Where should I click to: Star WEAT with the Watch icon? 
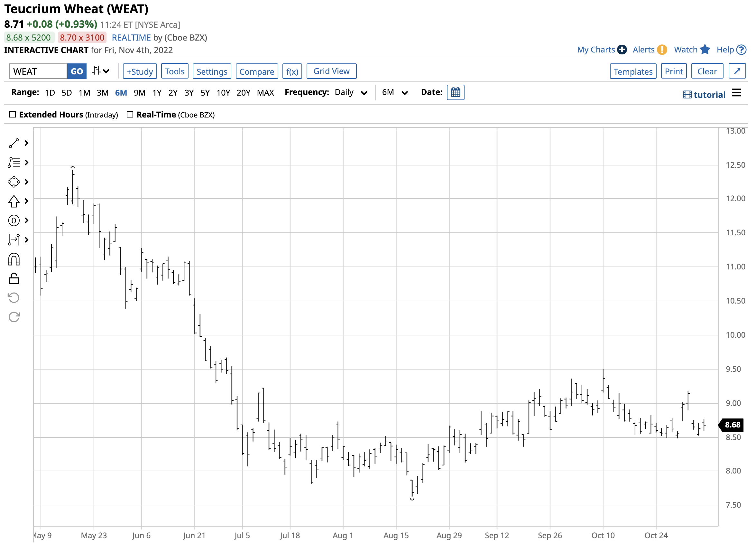[x=705, y=50]
